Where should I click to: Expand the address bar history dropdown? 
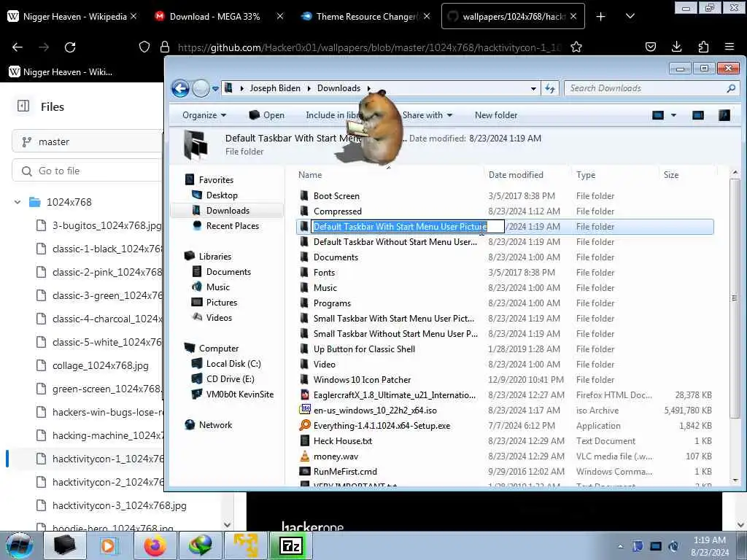tap(533, 88)
